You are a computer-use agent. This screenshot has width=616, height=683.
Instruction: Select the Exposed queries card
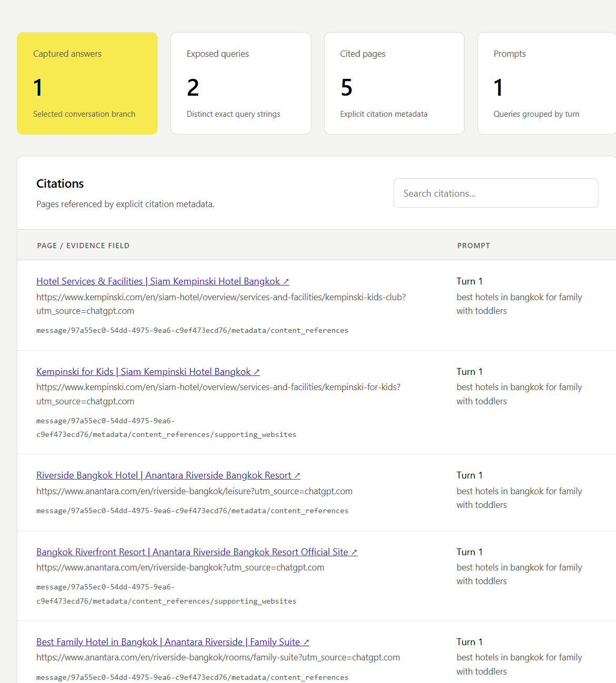coord(241,83)
